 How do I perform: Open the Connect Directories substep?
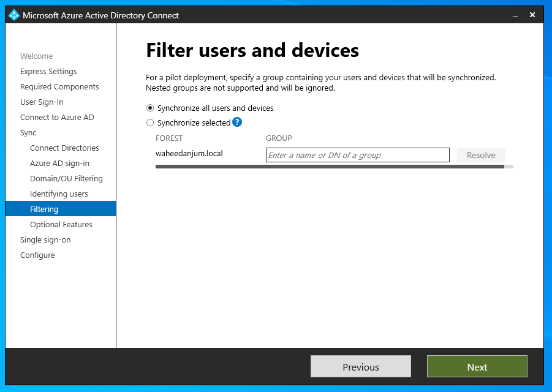64,148
